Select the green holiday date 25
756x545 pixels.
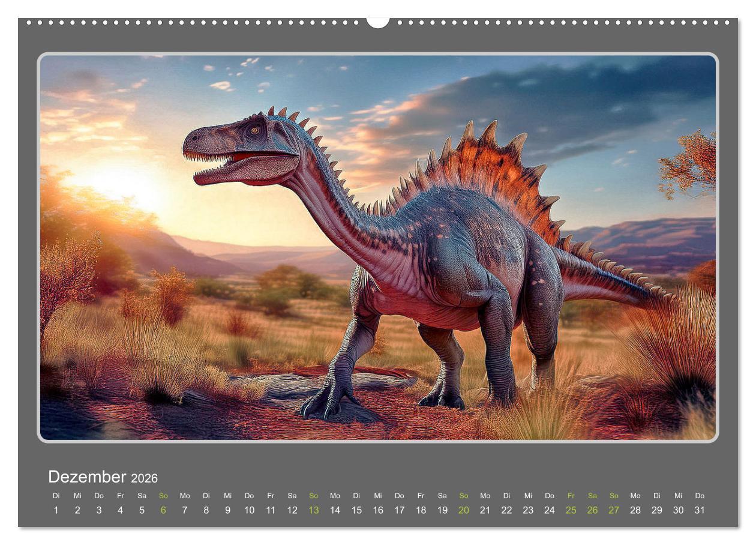[x=571, y=510]
